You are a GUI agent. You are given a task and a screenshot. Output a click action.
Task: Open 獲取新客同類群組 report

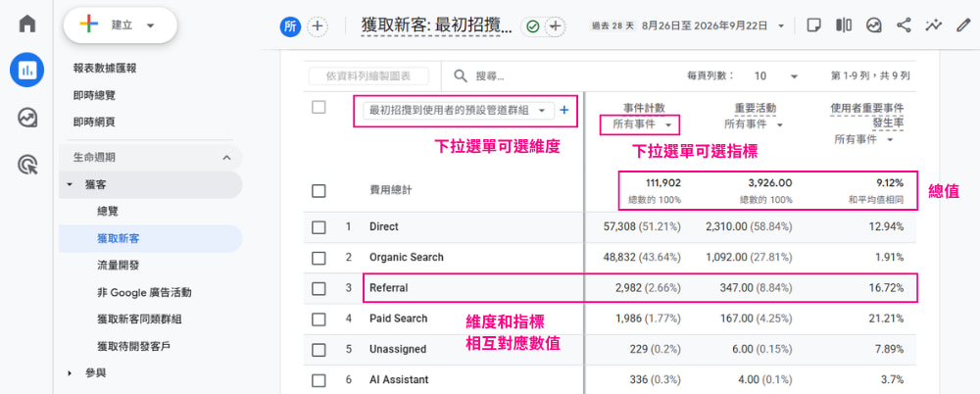coord(139,320)
